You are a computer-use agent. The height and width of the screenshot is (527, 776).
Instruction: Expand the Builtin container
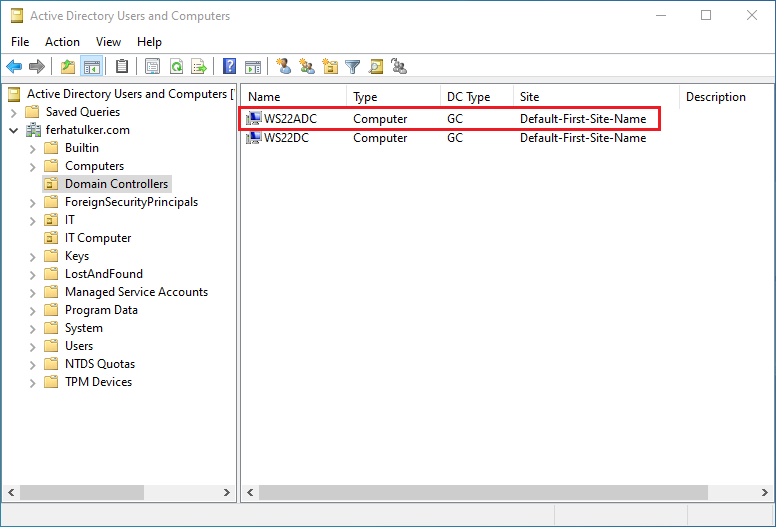33,149
